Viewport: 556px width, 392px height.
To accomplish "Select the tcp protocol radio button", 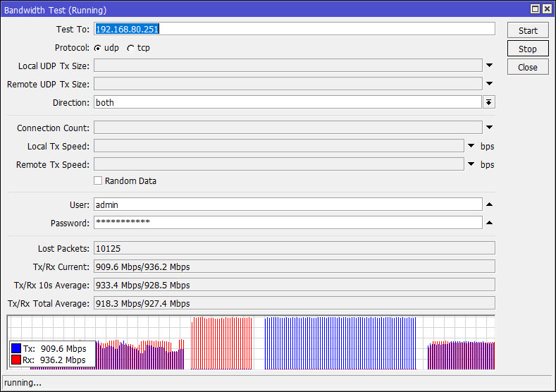I will click(131, 48).
